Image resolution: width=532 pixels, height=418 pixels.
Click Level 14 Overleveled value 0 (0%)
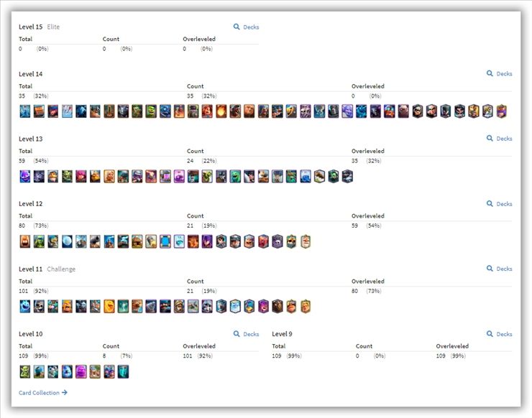[367, 96]
